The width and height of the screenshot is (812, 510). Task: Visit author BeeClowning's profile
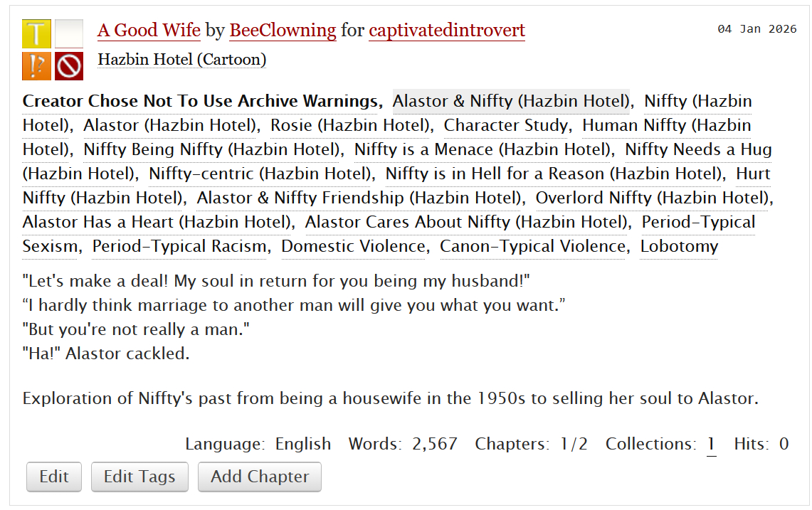tap(283, 31)
